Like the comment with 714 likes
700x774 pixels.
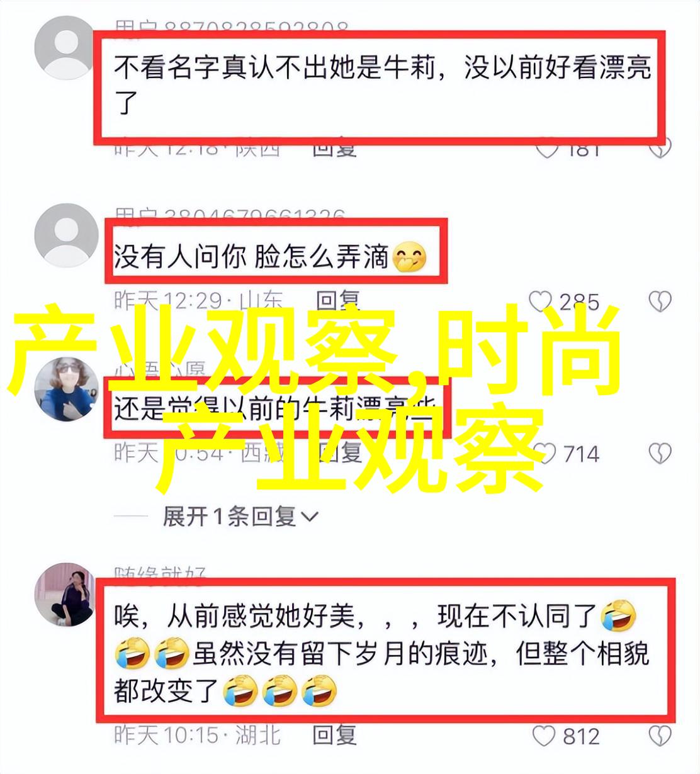[544, 453]
